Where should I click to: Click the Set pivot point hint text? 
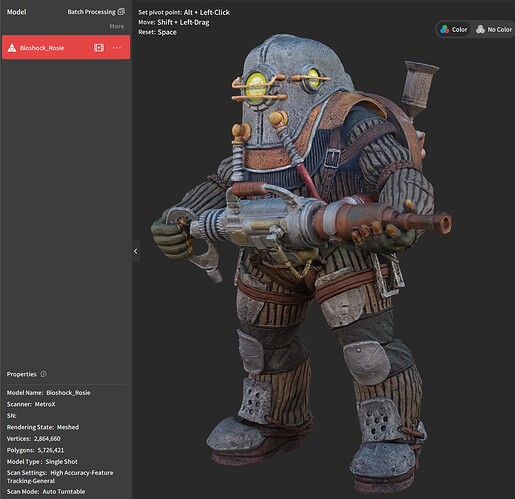(184, 12)
